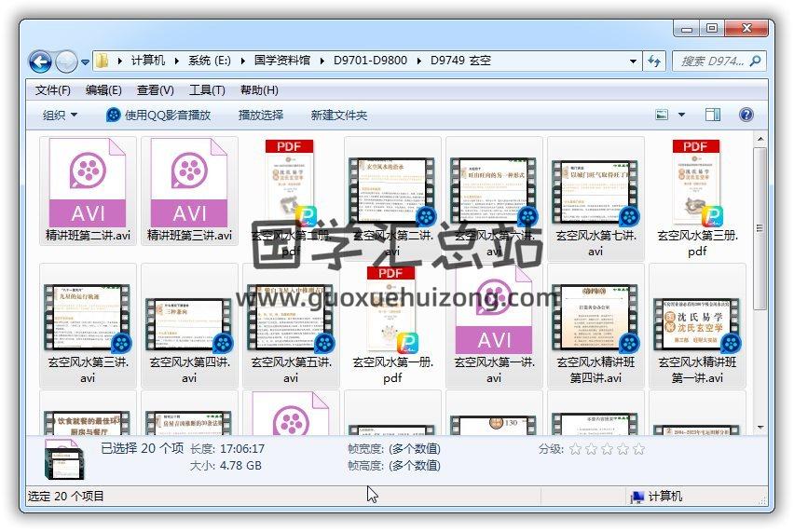
Task: Open the recent pages dropdown arrow
Action: pyautogui.click(x=85, y=62)
